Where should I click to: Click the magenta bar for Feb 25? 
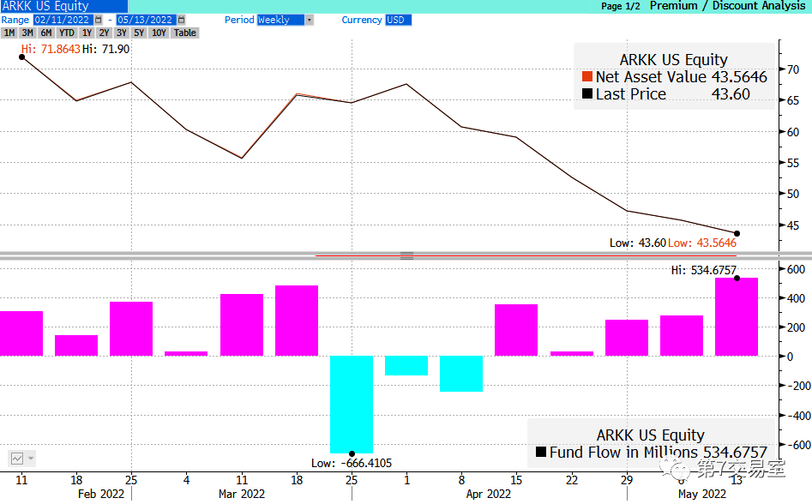131,328
